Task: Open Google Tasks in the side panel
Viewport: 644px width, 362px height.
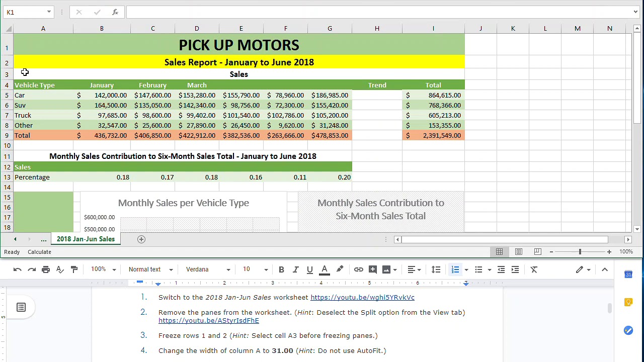Action: (628, 330)
